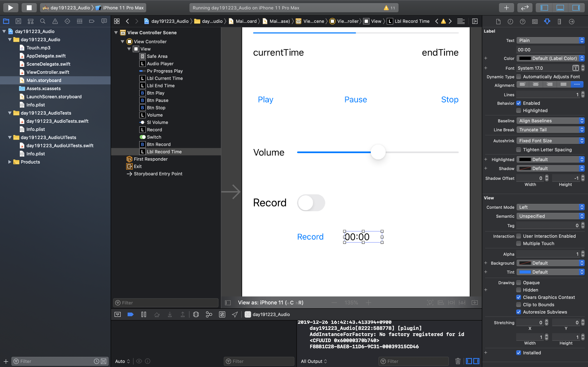
Task: Click the Run (play) button in toolbar
Action: click(10, 8)
